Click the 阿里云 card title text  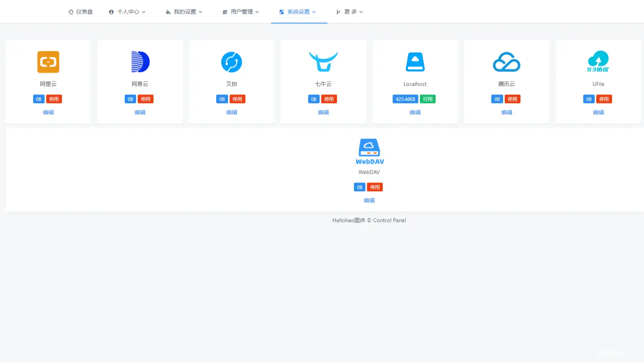pyautogui.click(x=48, y=84)
